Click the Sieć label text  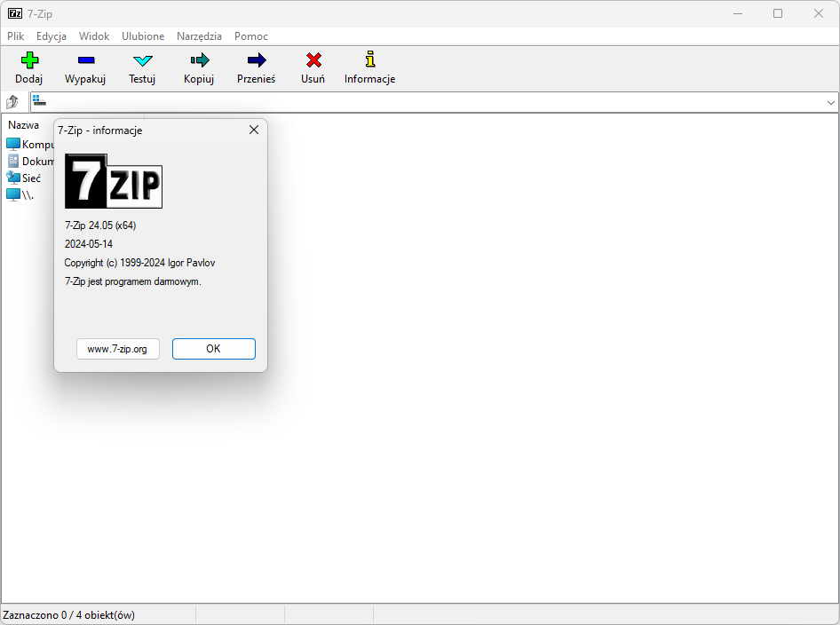coord(31,178)
